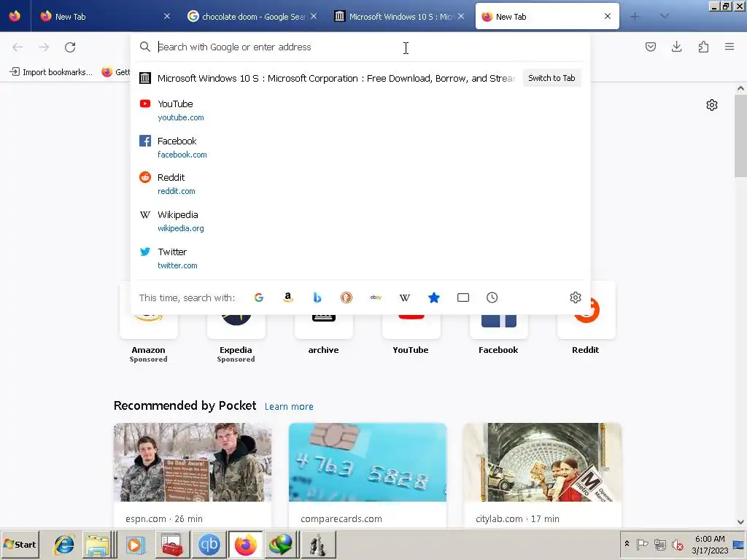This screenshot has width=747, height=560.
Task: Select the Twitter suggestion twitter.com
Action: [360, 259]
